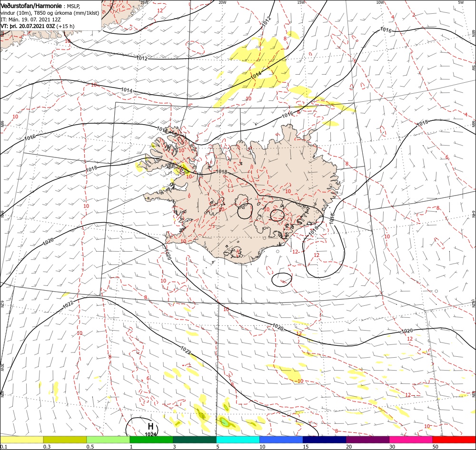Click the "15W" longitude label
The image size is (476, 450).
(301, 2)
